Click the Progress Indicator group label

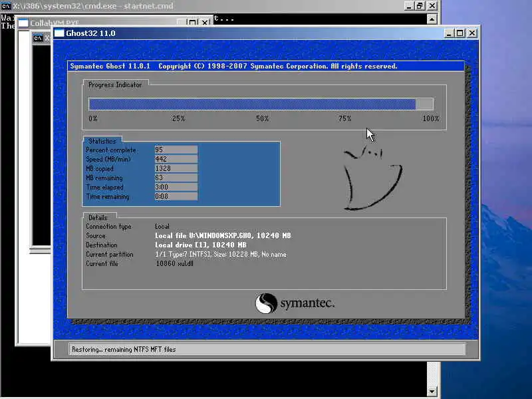pyautogui.click(x=115, y=85)
